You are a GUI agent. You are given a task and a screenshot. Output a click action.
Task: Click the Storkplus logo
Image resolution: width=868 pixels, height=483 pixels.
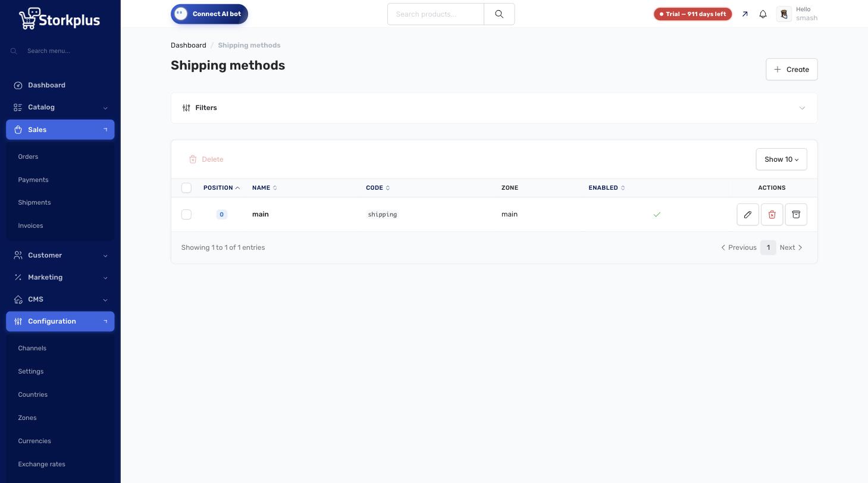coord(59,18)
